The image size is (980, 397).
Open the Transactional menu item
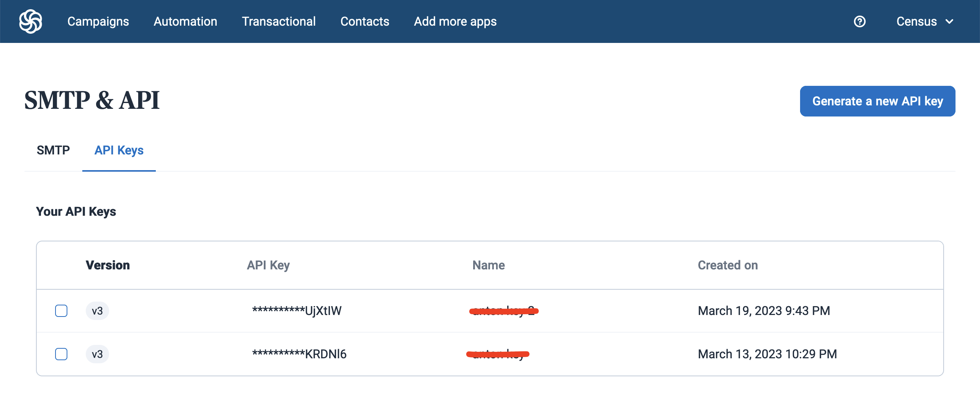[279, 21]
